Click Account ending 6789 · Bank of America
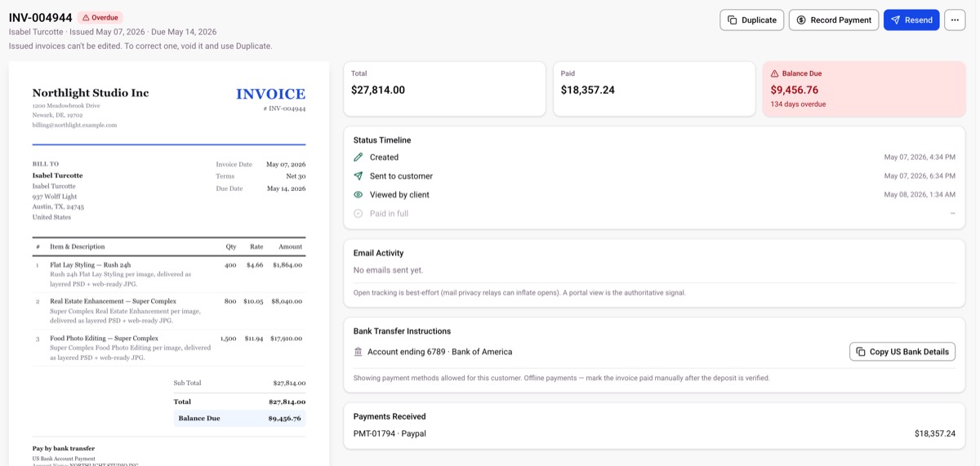The width and height of the screenshot is (980, 466). coord(439,352)
